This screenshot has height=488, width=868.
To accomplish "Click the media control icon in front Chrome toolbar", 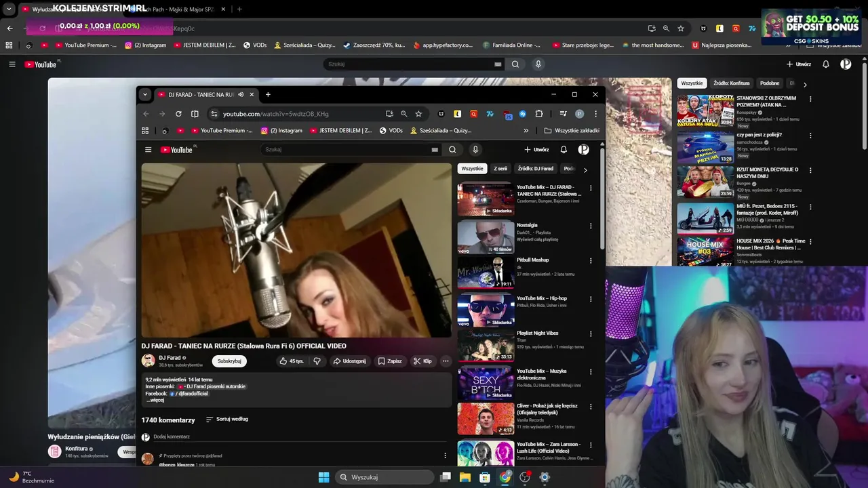I will point(563,114).
